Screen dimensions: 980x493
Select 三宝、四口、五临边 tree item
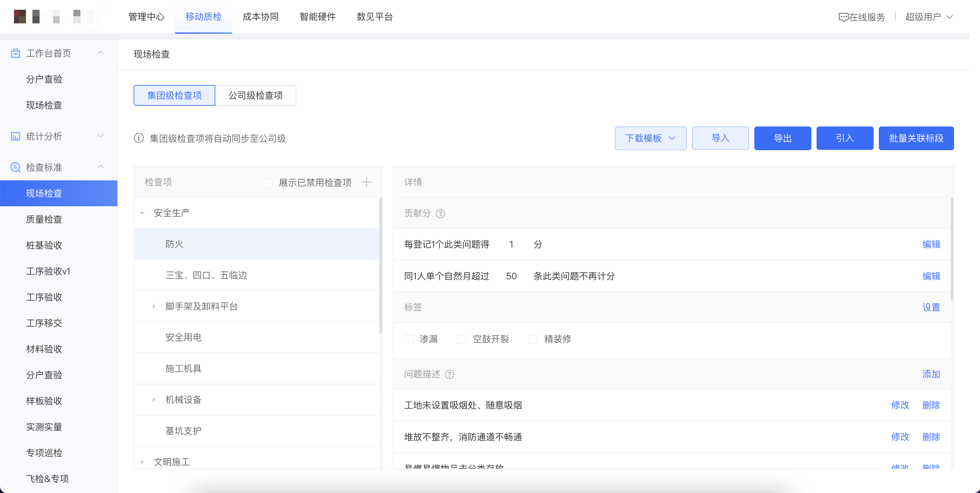[257, 275]
